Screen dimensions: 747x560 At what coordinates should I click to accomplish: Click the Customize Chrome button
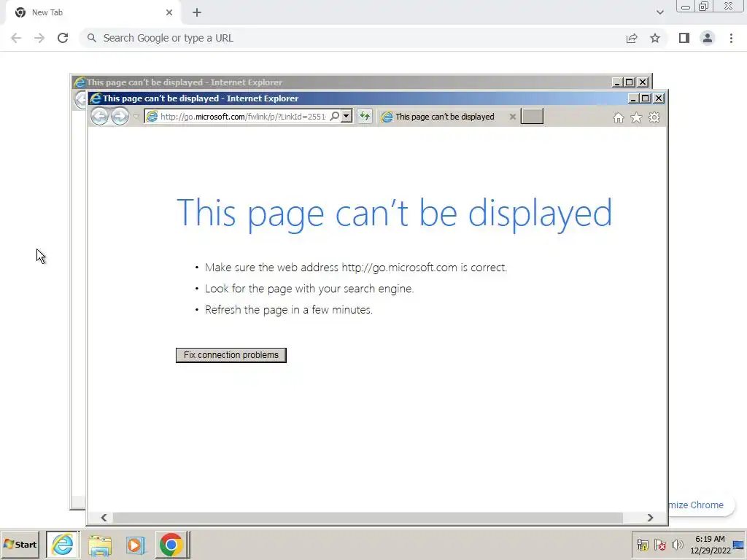700,505
